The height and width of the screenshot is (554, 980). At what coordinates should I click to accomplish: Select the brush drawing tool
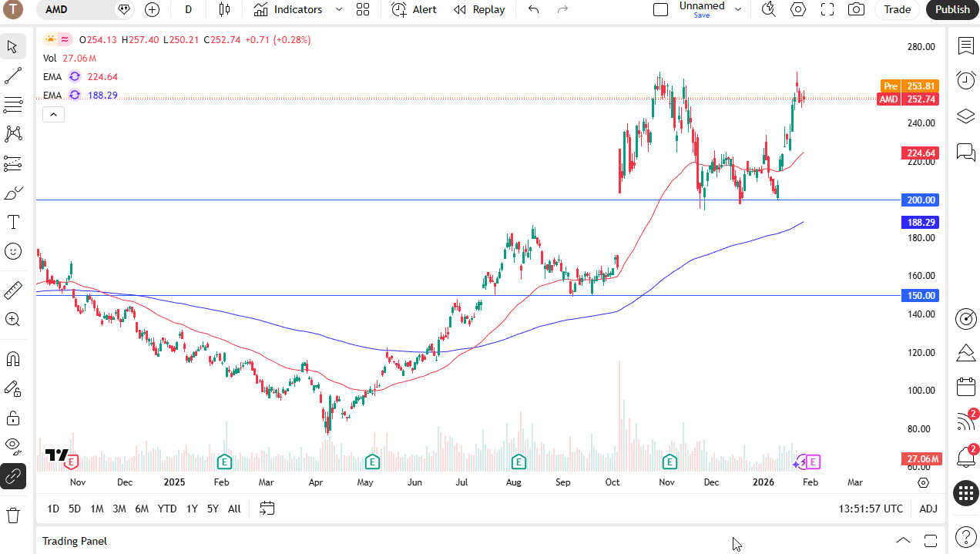pyautogui.click(x=13, y=193)
